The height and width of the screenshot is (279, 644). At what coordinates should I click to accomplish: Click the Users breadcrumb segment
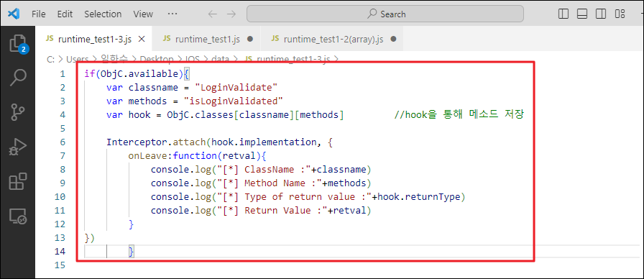(77, 59)
